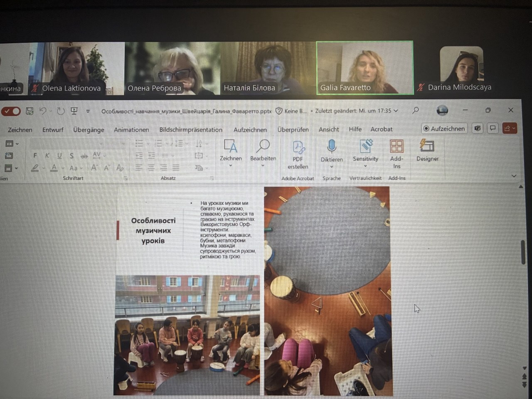
Task: Present the slides in Teams
Action: [478, 128]
